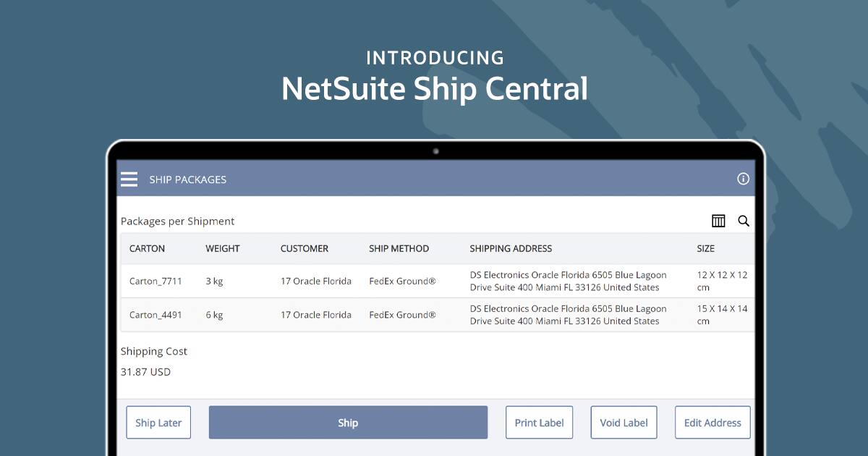Click the Print Label button
The height and width of the screenshot is (456, 868).
[x=539, y=423]
